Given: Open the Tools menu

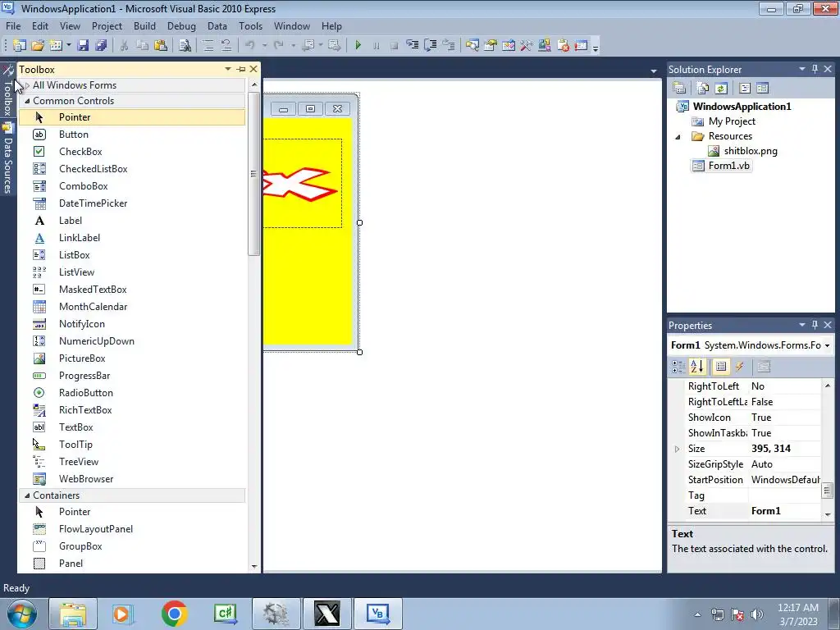Looking at the screenshot, I should pos(251,25).
